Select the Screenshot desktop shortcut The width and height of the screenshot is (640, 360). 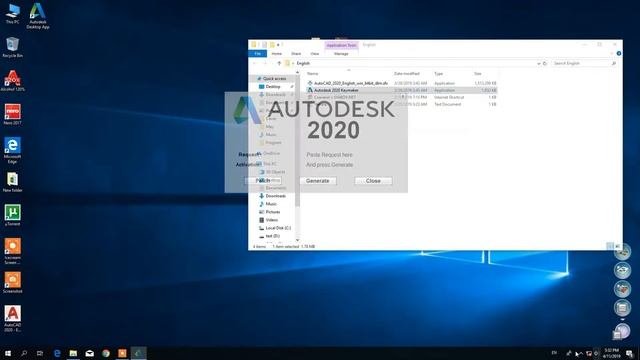[x=12, y=282]
